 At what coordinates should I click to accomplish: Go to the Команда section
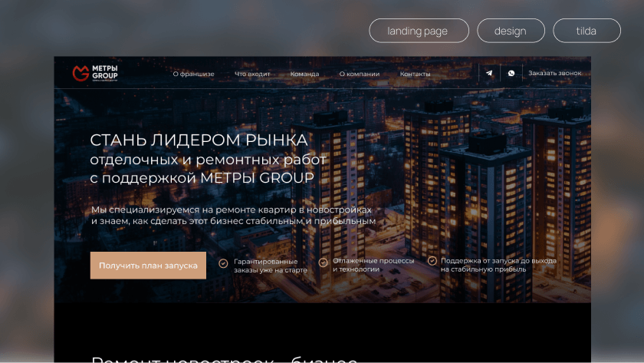(x=304, y=74)
